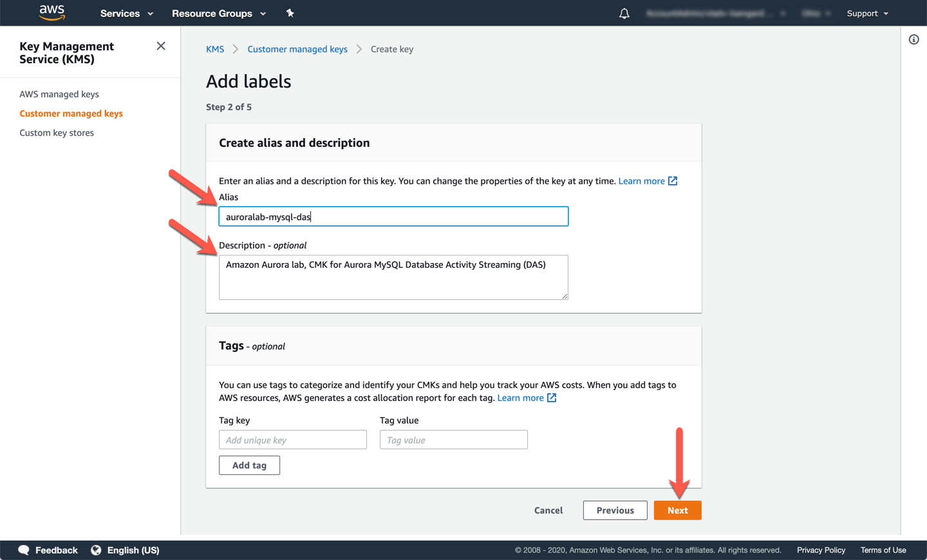Click the KMS breadcrumb link
927x560 pixels.
[x=215, y=49]
